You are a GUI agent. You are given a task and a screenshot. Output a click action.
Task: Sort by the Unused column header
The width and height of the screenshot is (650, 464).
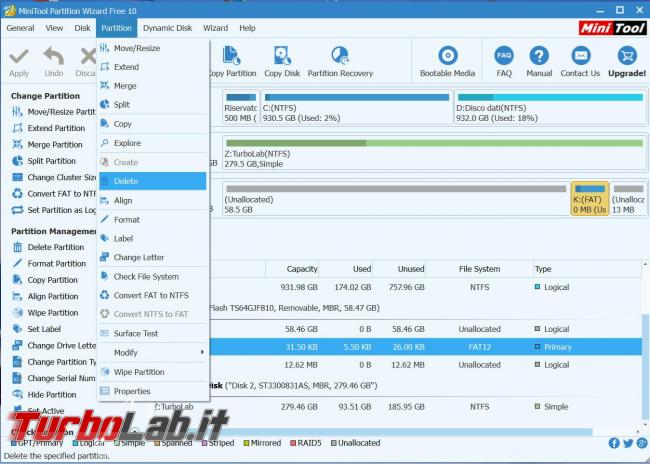[x=399, y=269]
